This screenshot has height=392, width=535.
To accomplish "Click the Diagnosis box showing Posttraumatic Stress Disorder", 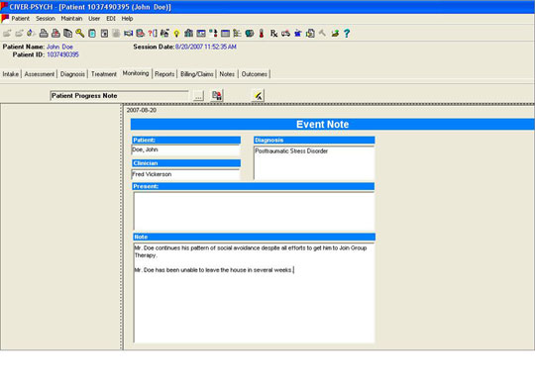I will coord(314,163).
